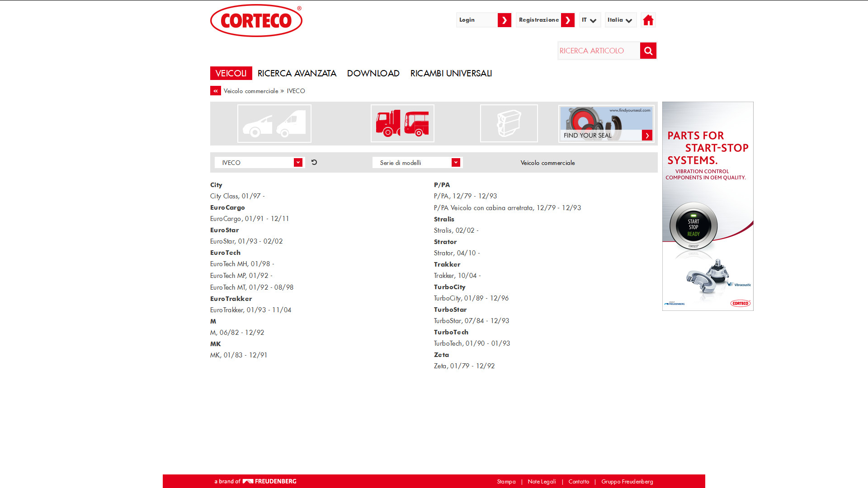Open M, 06/82 - 12/92 model
This screenshot has height=488, width=868.
point(237,333)
